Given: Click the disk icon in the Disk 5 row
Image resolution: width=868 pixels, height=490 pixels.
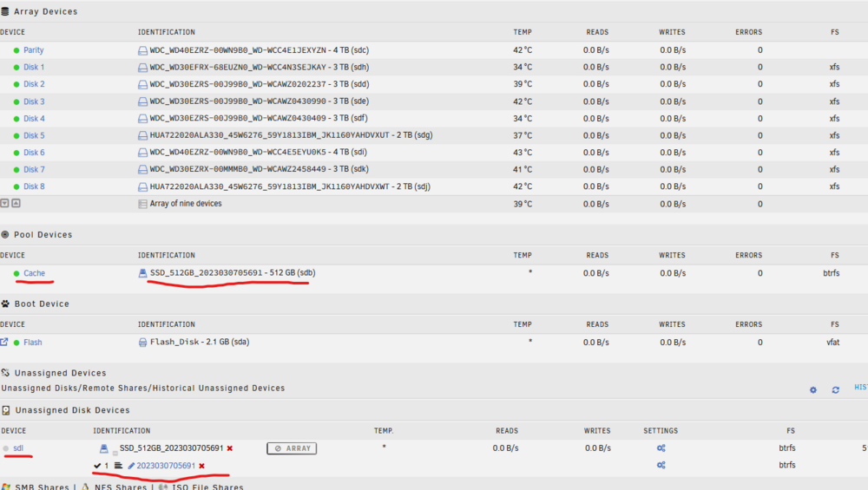Looking at the screenshot, I should click(142, 135).
